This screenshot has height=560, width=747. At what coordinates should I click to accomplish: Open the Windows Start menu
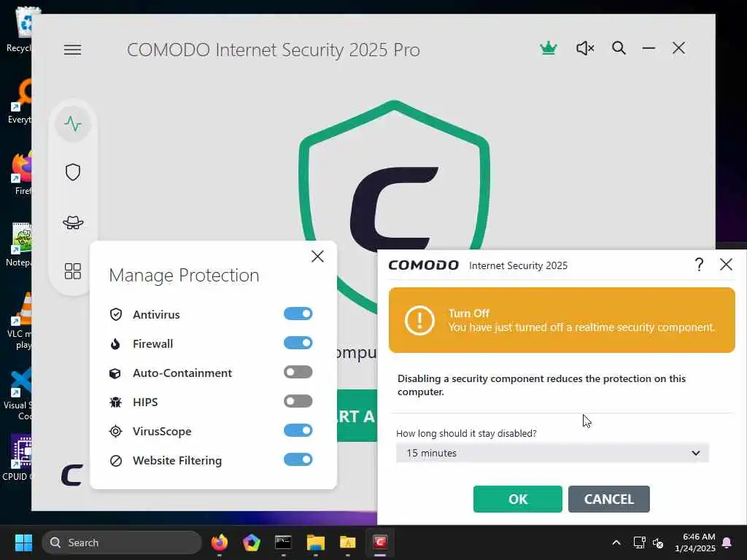(x=23, y=542)
